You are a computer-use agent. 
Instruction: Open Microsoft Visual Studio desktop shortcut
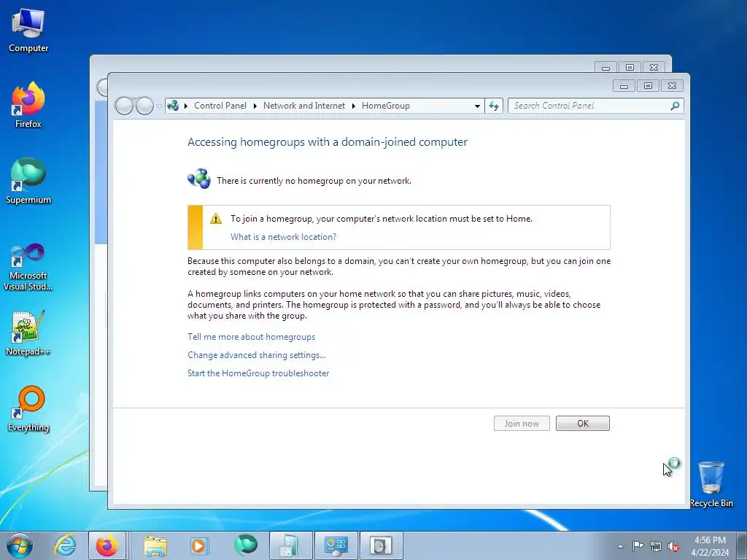pyautogui.click(x=28, y=267)
